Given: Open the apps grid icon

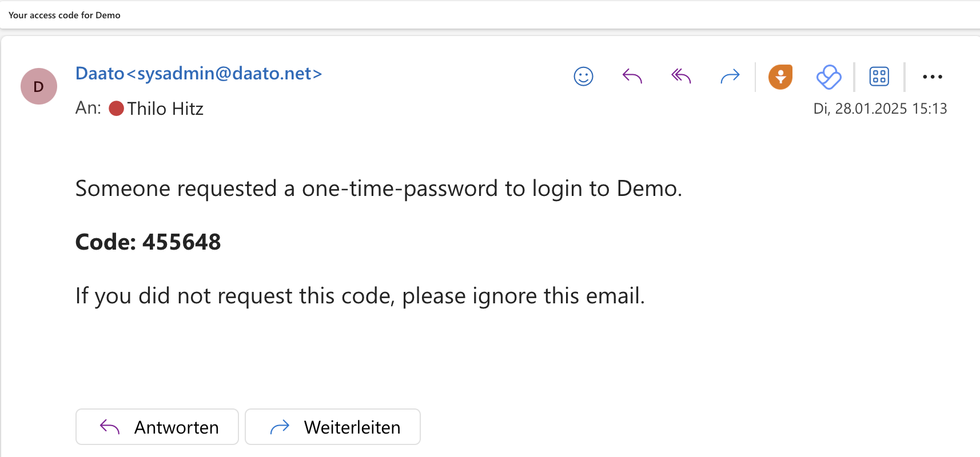Looking at the screenshot, I should click(879, 77).
